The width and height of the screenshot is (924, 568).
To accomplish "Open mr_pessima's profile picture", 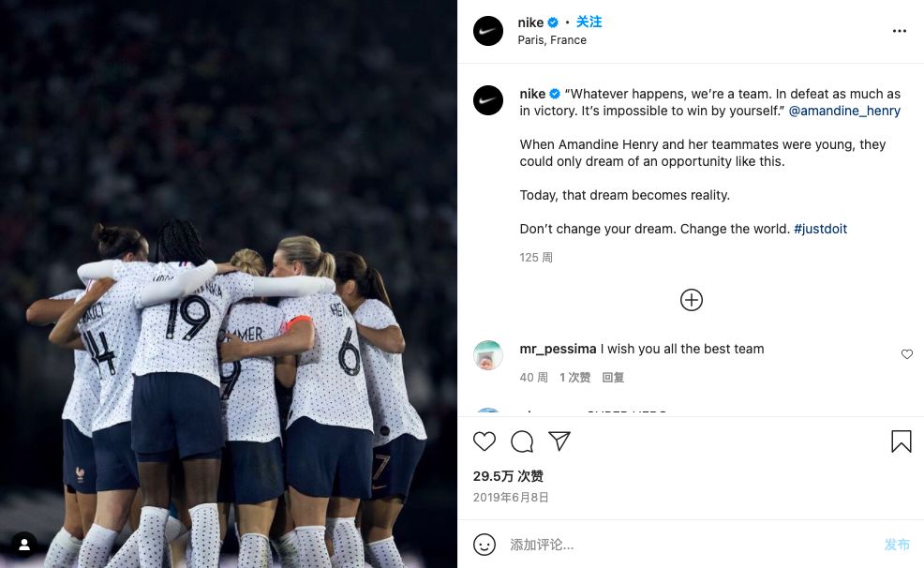I will [488, 355].
